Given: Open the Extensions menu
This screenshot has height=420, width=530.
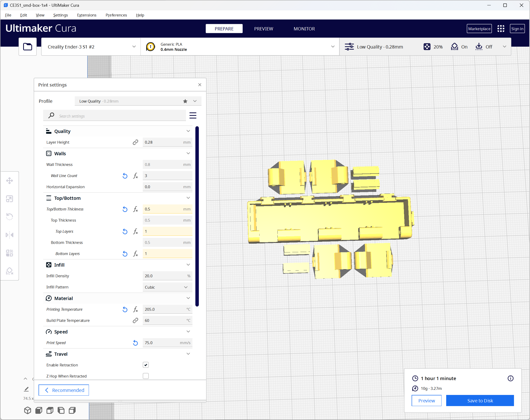Looking at the screenshot, I should (87, 15).
